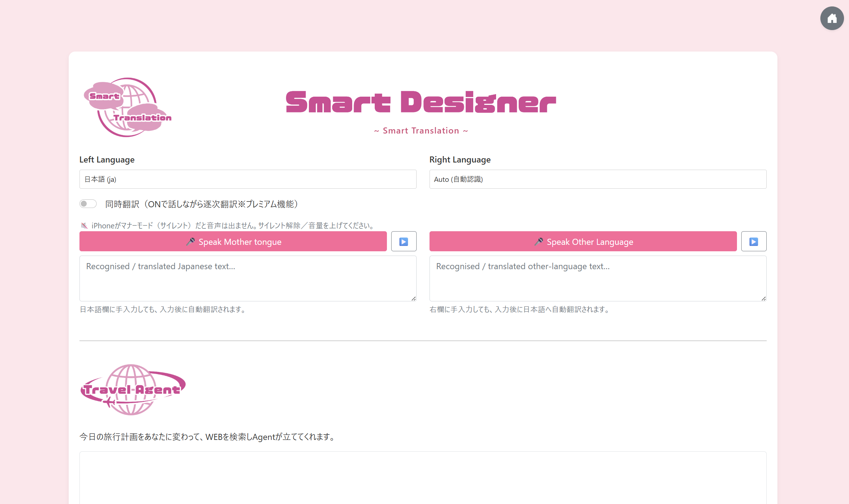Go to the home page via house icon
This screenshot has width=849, height=504.
click(832, 18)
